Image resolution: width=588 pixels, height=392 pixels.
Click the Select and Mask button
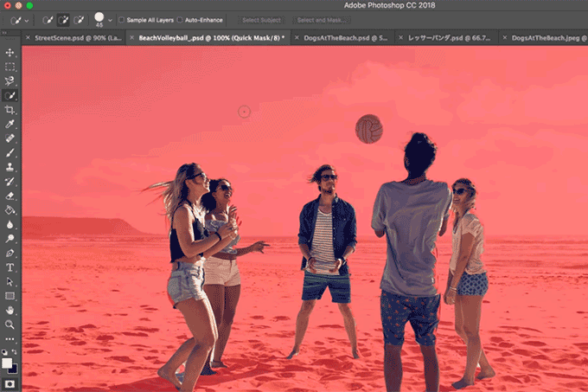coord(321,19)
